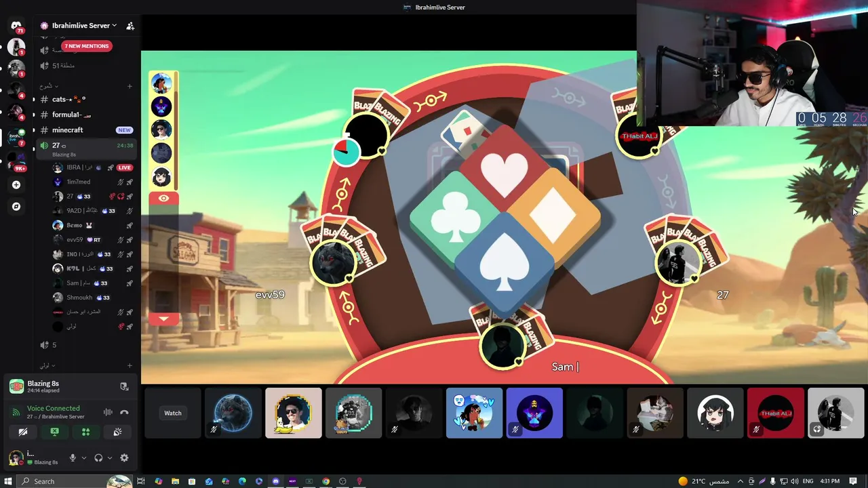Click evv59 player avatar on game table
Viewport: 868px width, 488px height.
[332, 262]
